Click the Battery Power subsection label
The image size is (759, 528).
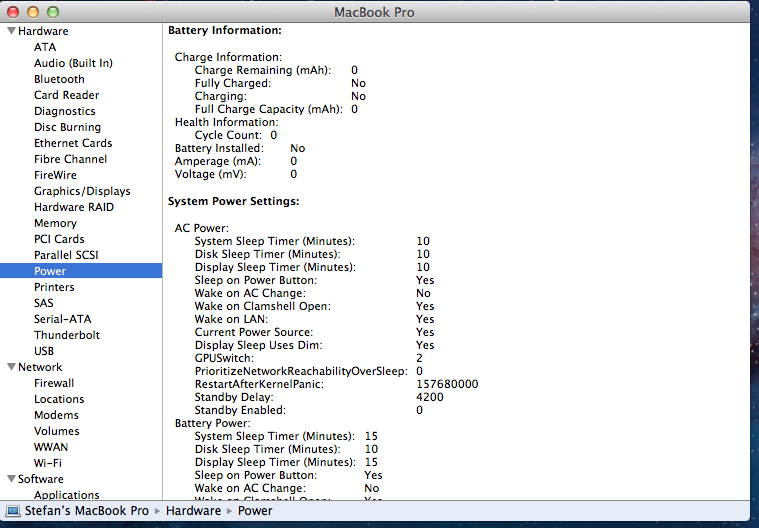(x=213, y=423)
